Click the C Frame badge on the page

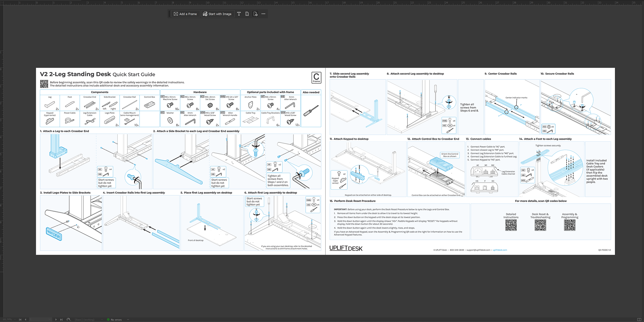(x=316, y=77)
